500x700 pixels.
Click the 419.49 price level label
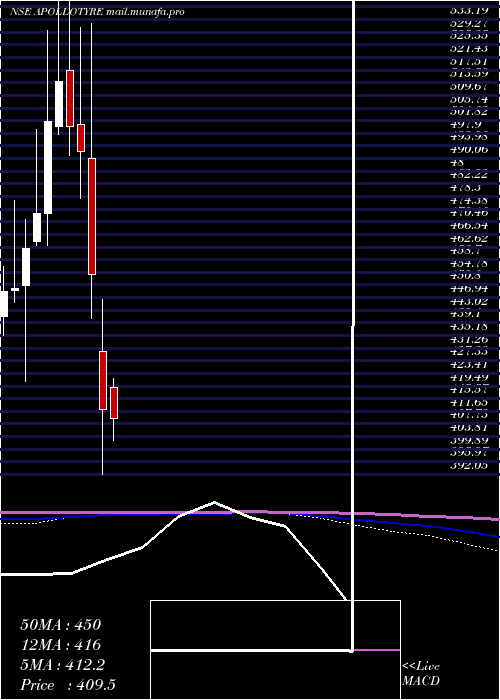pyautogui.click(x=469, y=378)
